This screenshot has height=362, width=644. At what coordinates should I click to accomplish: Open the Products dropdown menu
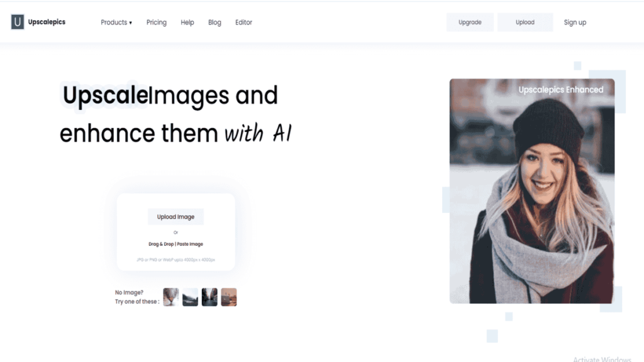(116, 22)
